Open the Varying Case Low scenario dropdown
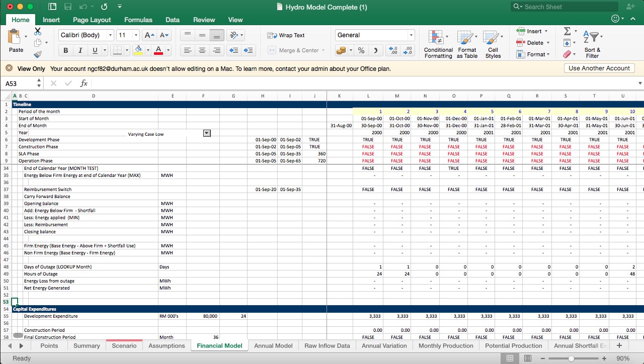 click(206, 133)
